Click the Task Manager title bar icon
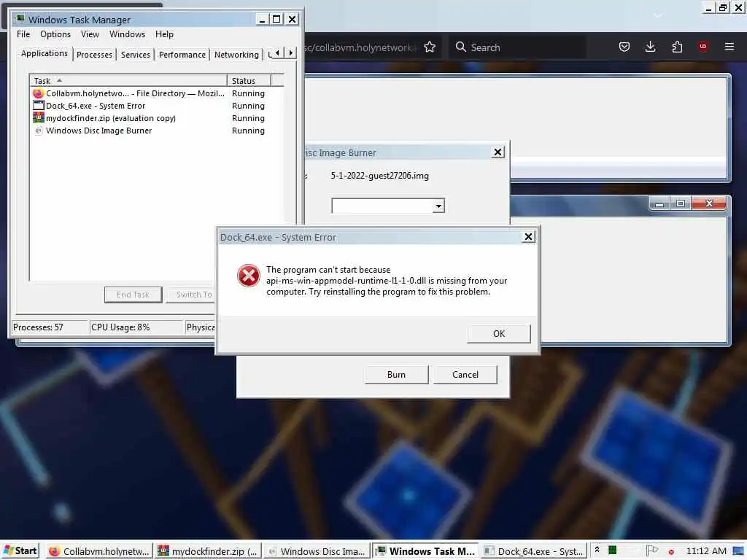The width and height of the screenshot is (747, 560). [20, 19]
